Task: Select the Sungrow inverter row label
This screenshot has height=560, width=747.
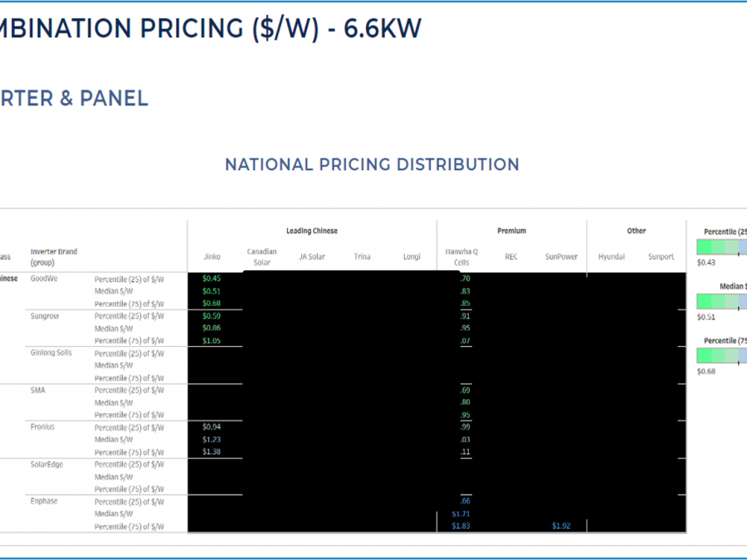Action: (x=45, y=316)
